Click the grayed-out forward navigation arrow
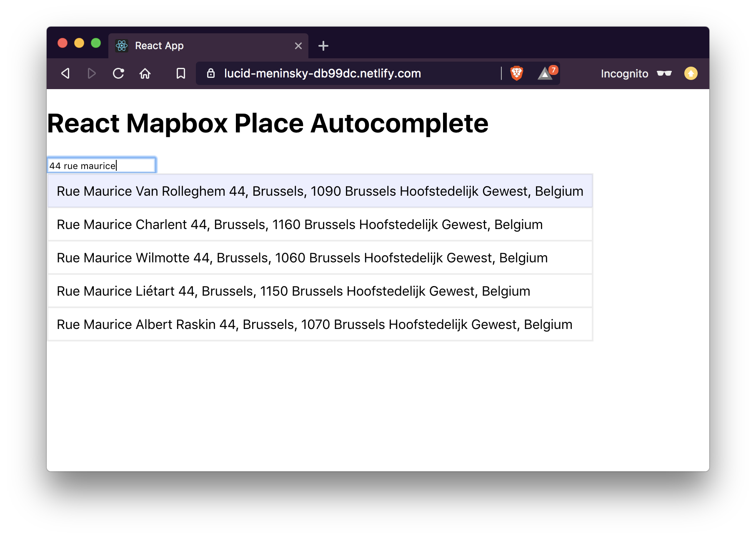 point(92,73)
